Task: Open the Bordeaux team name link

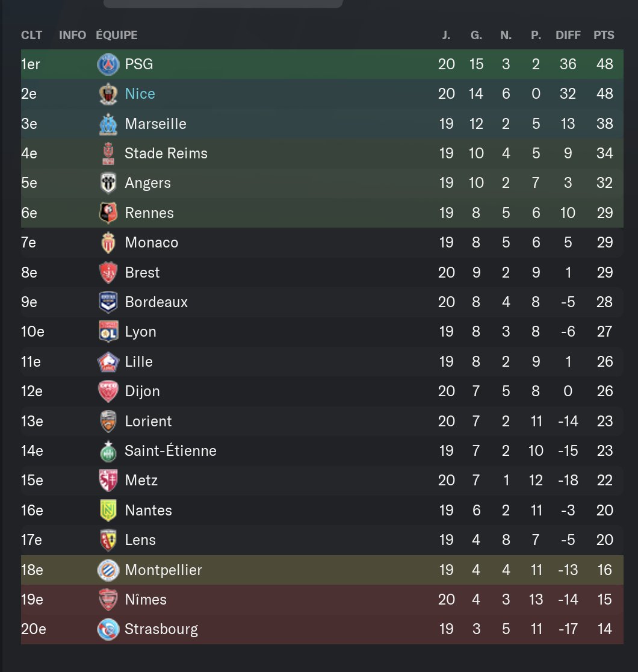Action: [156, 302]
